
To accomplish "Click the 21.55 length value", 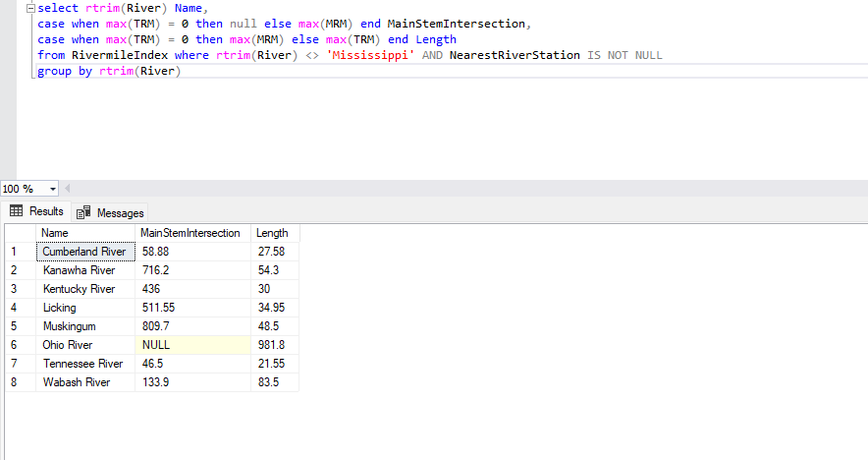I will coord(275,364).
